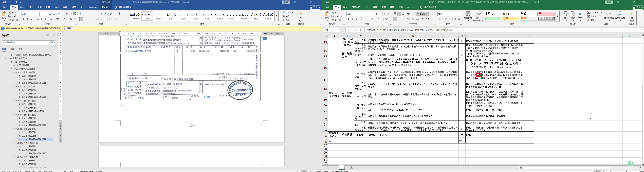The image size is (644, 172).
Task: Save the Excel workbook from the quick access toolbar
Action: pos(327,2)
